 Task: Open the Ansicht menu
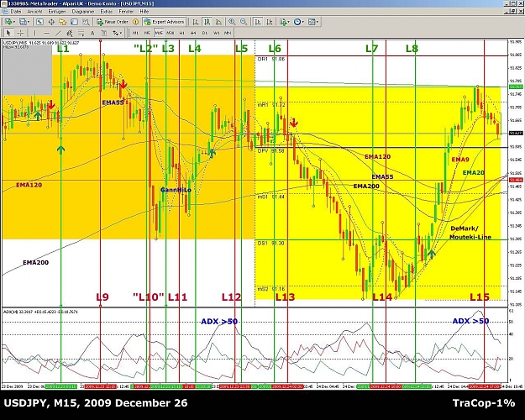coord(34,12)
